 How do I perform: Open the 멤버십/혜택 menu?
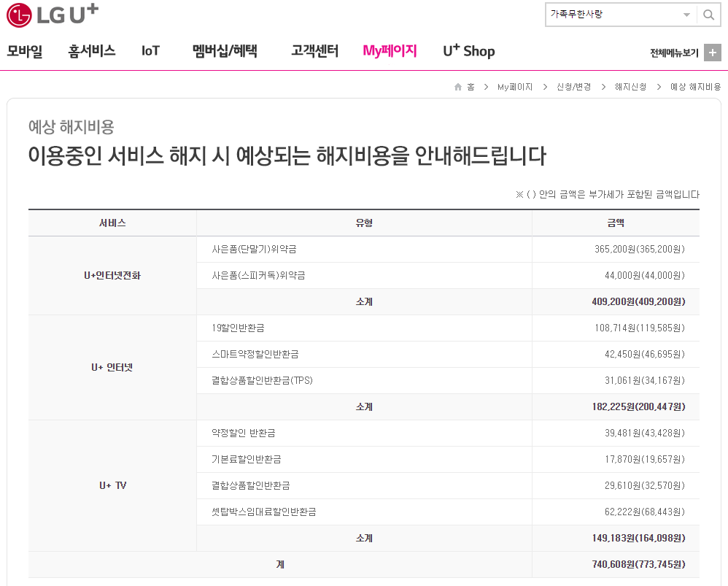(225, 51)
